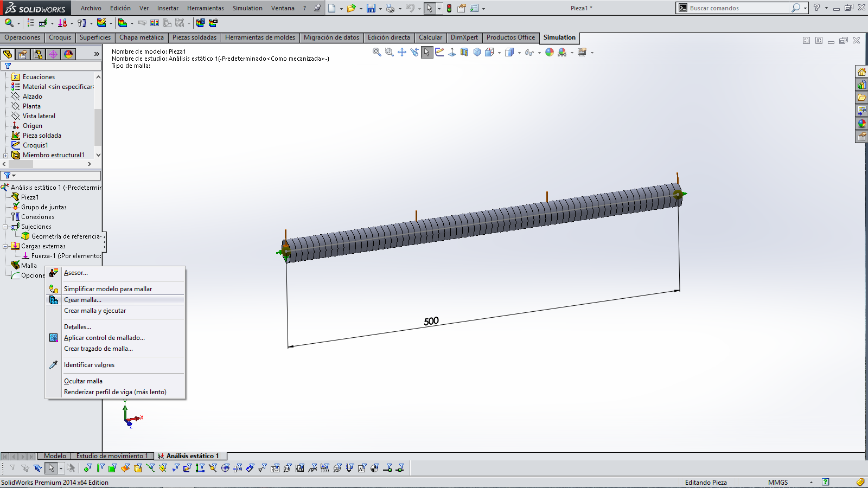Image resolution: width=868 pixels, height=488 pixels.
Task: Click the MMGS units status entry
Action: 778,482
